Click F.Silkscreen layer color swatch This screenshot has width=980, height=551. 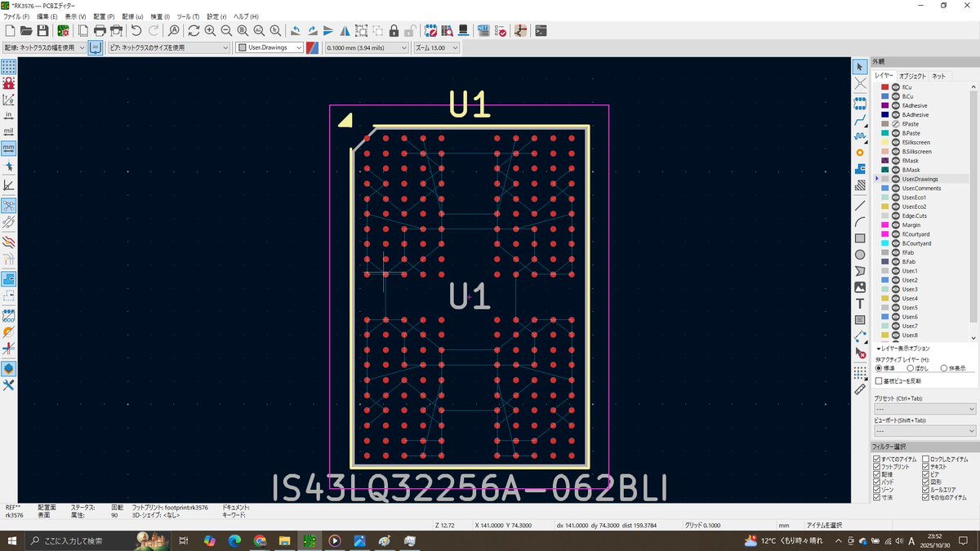pyautogui.click(x=885, y=142)
